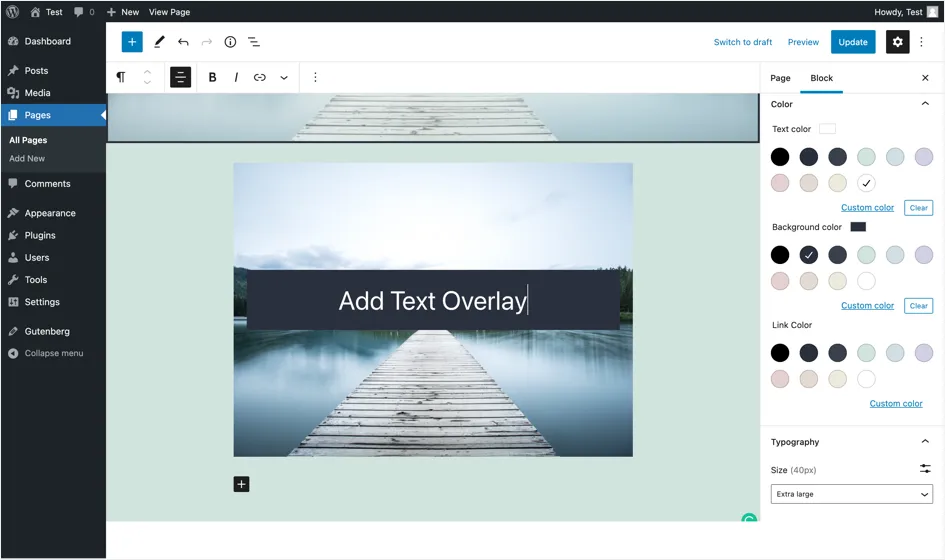Move the block down with the arrow
Image resolution: width=945 pixels, height=560 pixels.
147,82
